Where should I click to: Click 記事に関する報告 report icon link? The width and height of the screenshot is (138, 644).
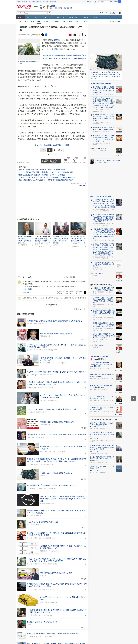click(23, 162)
